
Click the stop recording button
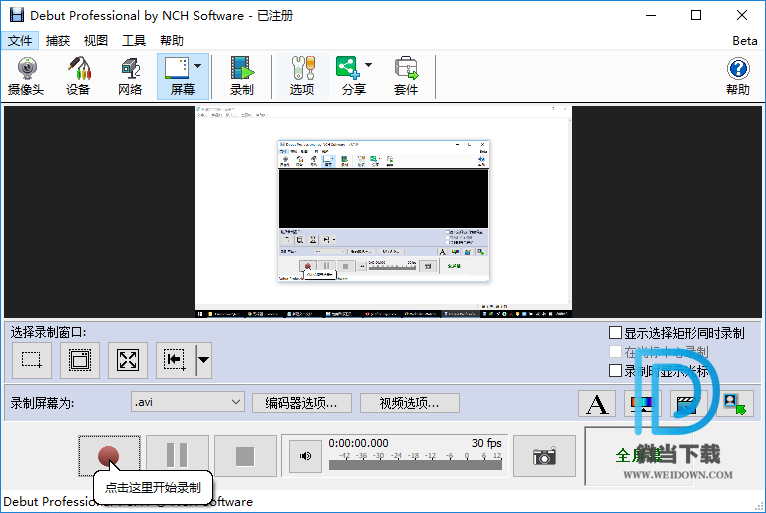pyautogui.click(x=245, y=455)
